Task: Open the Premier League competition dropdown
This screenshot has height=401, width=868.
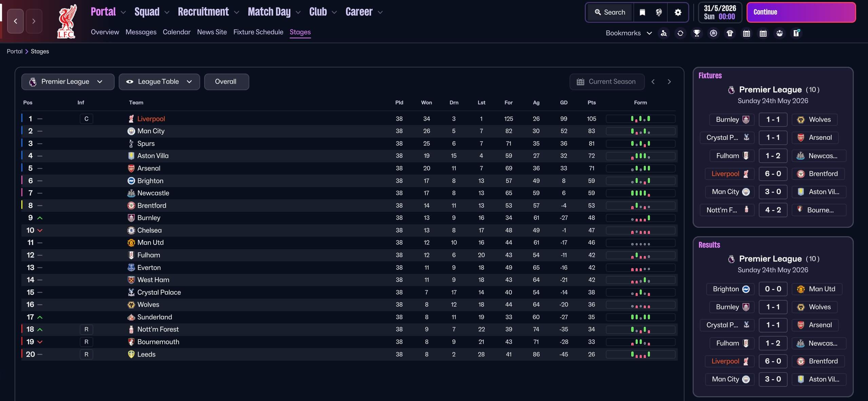Action: point(68,82)
